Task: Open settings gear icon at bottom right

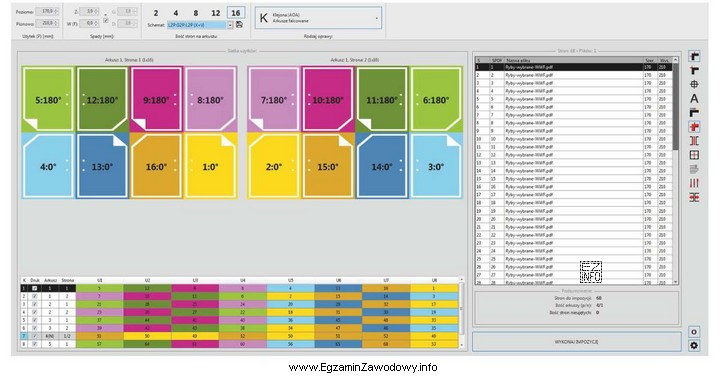Action: 694,345
